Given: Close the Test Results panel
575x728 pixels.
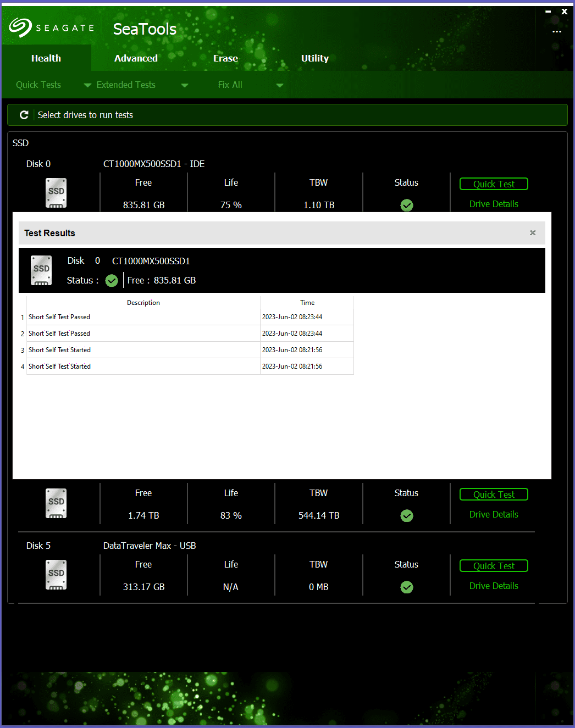Looking at the screenshot, I should [x=533, y=233].
